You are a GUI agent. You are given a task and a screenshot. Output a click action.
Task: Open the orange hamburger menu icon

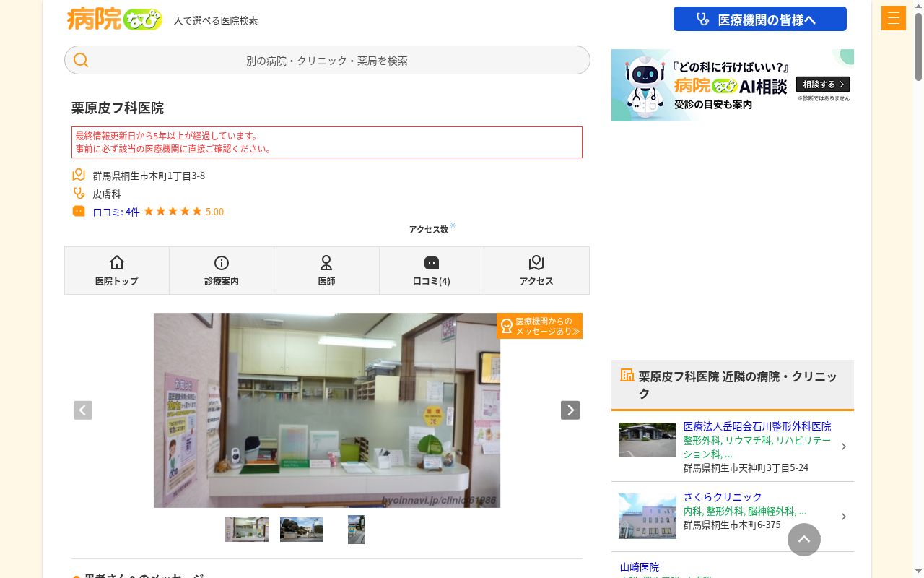point(894,18)
